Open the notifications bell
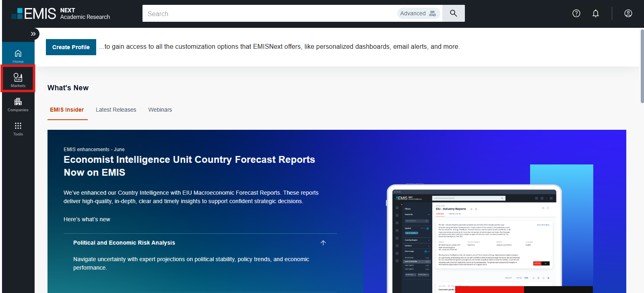 coord(596,13)
